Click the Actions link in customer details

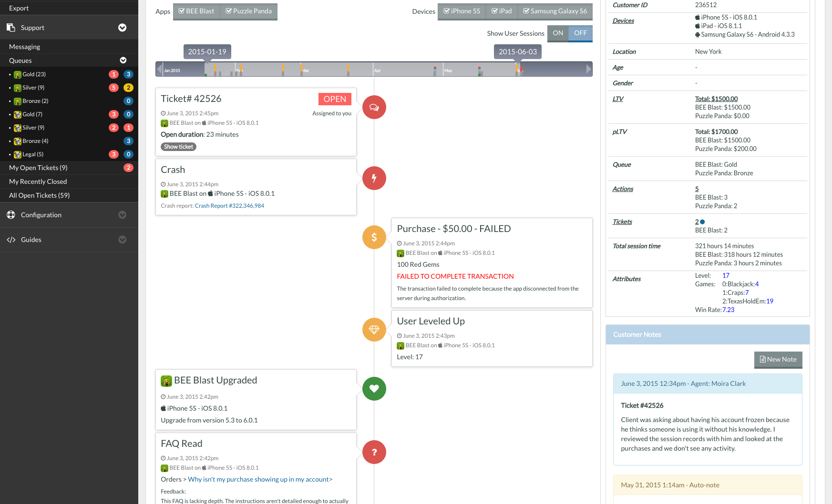point(623,189)
